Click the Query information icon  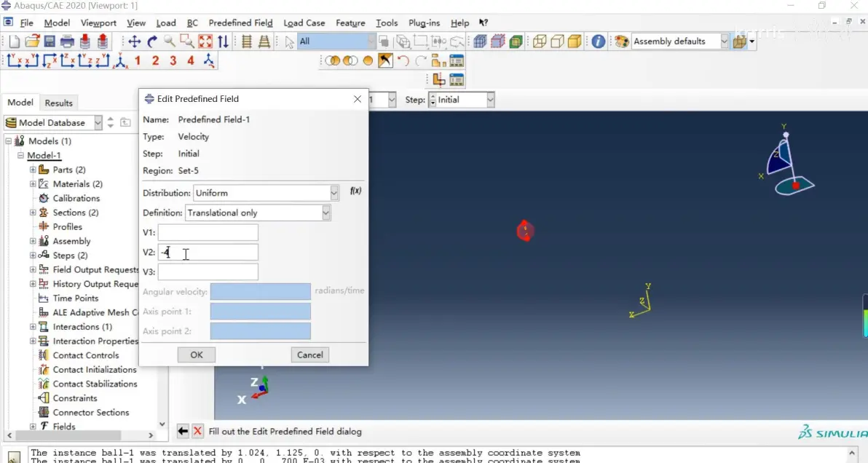(598, 41)
